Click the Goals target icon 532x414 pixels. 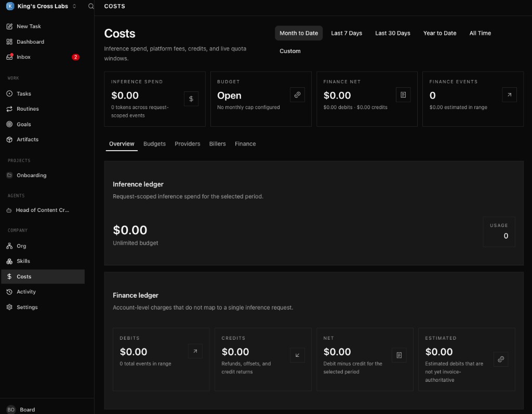(x=9, y=124)
